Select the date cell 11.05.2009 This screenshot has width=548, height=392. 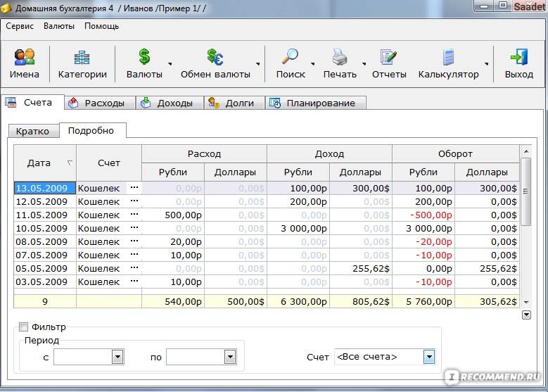pyautogui.click(x=45, y=215)
